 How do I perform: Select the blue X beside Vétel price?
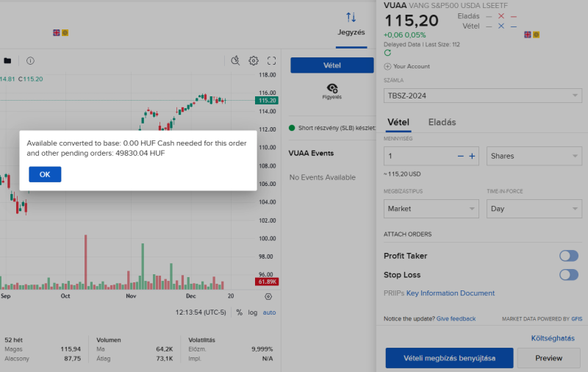coord(501,26)
